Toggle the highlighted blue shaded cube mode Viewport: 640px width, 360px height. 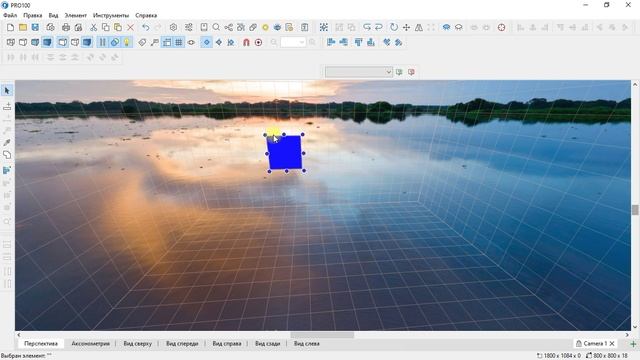coord(47,42)
